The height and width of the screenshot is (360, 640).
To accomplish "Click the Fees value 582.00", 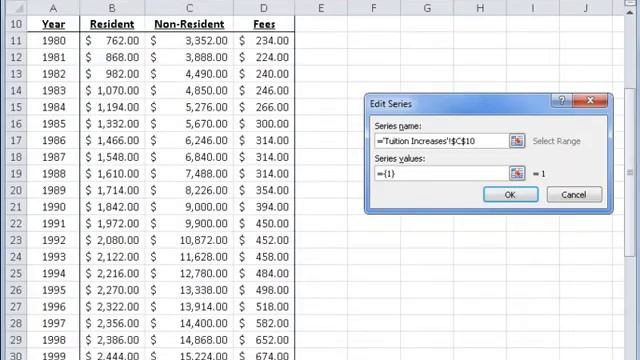I will tap(264, 324).
